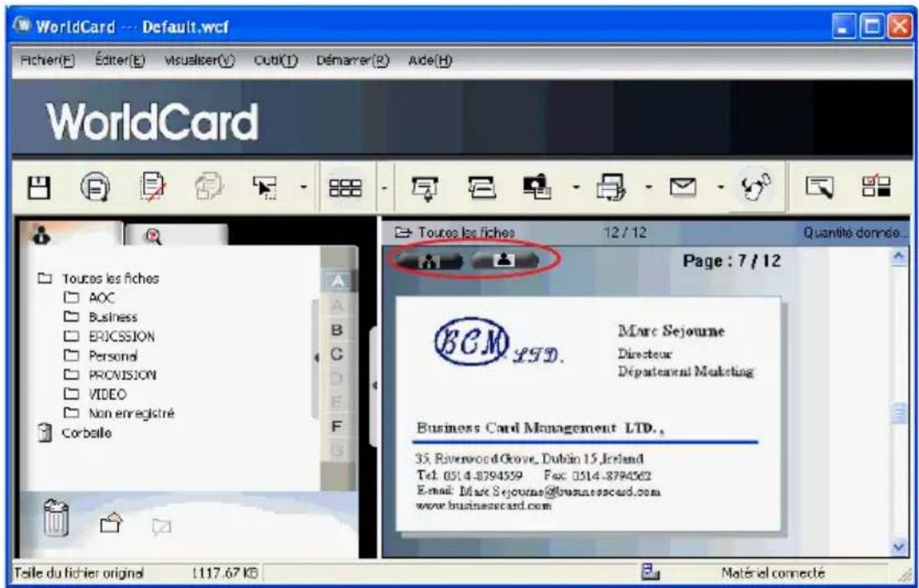919x588 pixels.
Task: Click the Page : 7 / 12 indicator
Action: [x=732, y=261]
